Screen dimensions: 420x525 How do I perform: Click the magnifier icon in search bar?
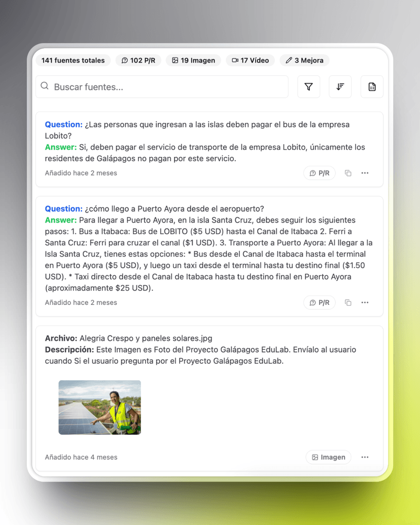(x=45, y=86)
